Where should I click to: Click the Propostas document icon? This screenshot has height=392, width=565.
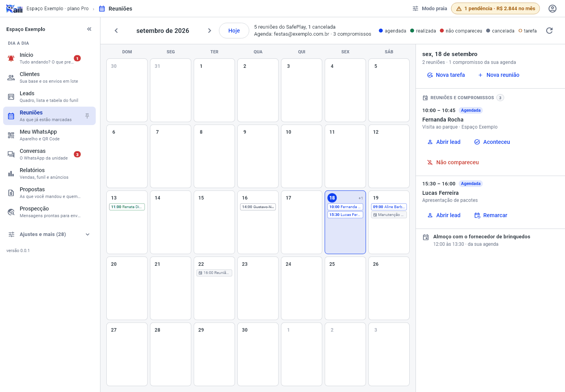coord(11,193)
